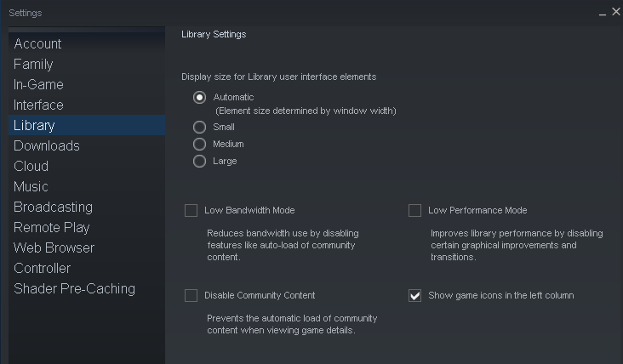
Task: Open the Interface settings page
Action: coord(38,105)
